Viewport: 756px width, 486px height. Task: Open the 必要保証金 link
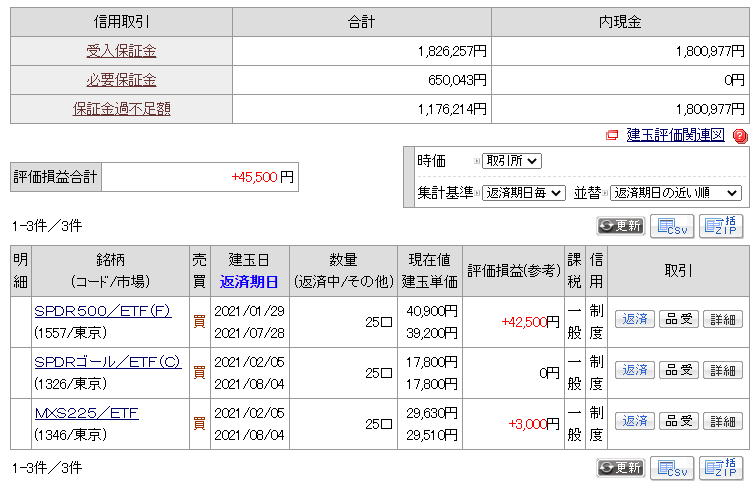(121, 80)
